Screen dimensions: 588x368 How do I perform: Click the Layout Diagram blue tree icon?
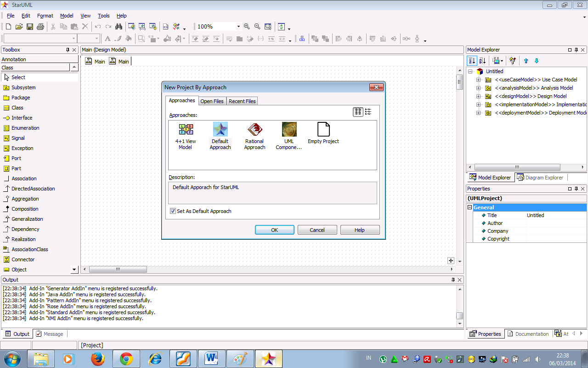[302, 39]
